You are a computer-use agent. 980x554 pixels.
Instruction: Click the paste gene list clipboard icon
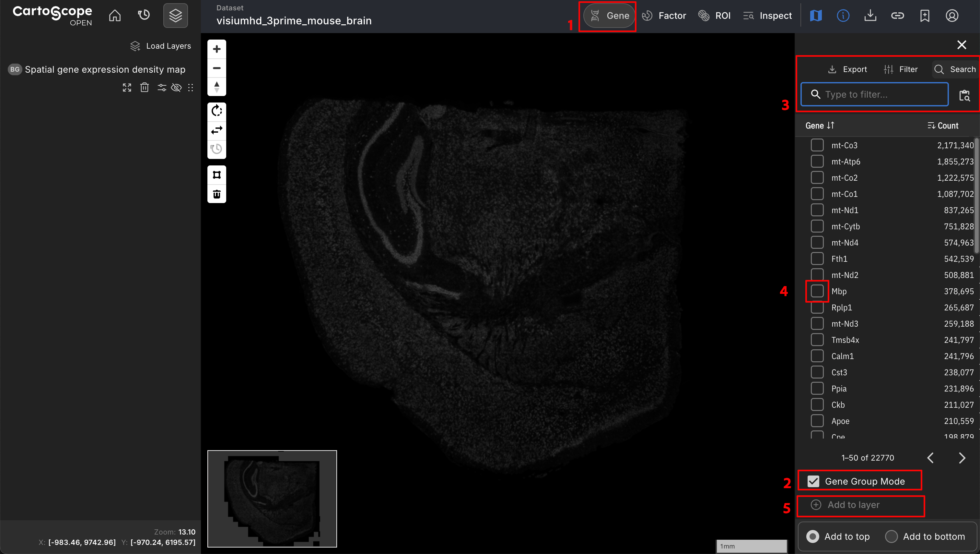pyautogui.click(x=964, y=95)
